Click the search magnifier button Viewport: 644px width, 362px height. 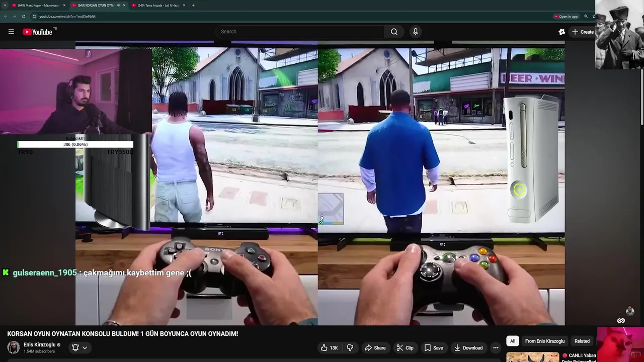click(394, 32)
